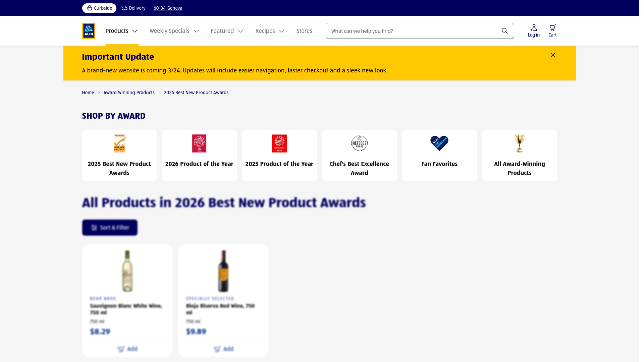Open Chef's Best Excellence Award label
Image resolution: width=644 pixels, height=362 pixels.
click(360, 168)
